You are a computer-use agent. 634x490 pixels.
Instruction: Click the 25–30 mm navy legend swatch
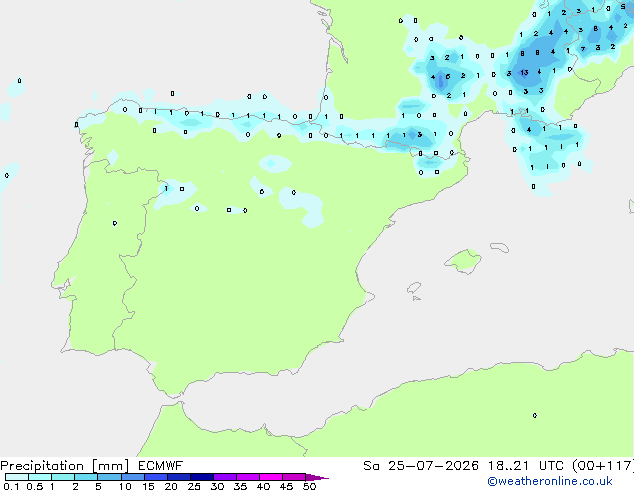click(x=201, y=477)
